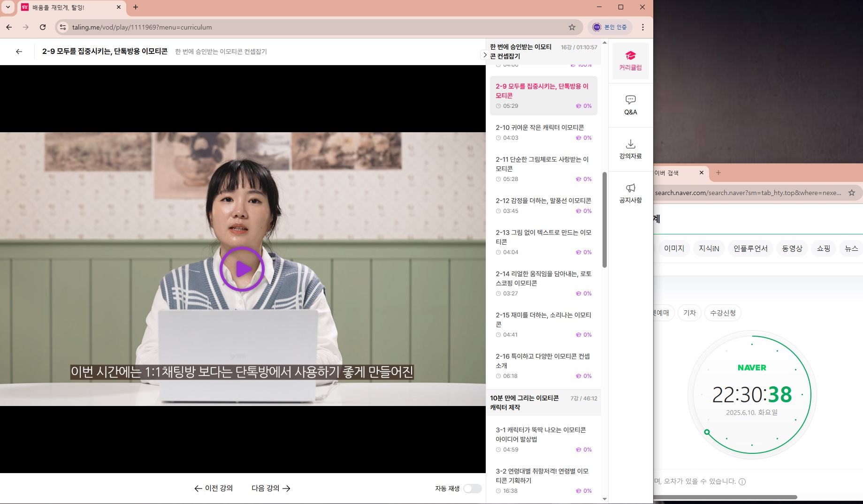Screen dimensions: 863x504
Task: Open the 커리큘럼 sidebar panel
Action: [x=630, y=61]
